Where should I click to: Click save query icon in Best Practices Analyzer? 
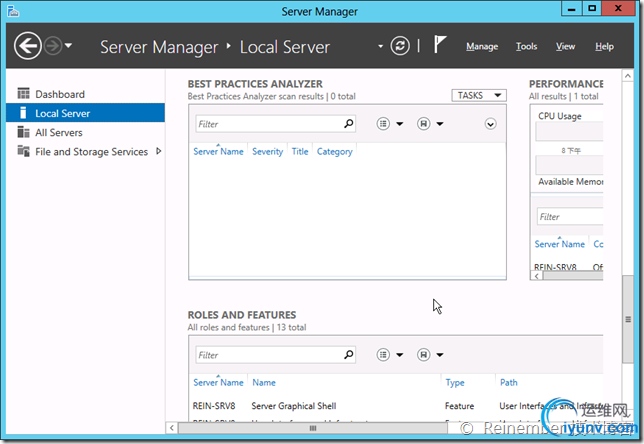click(x=423, y=124)
